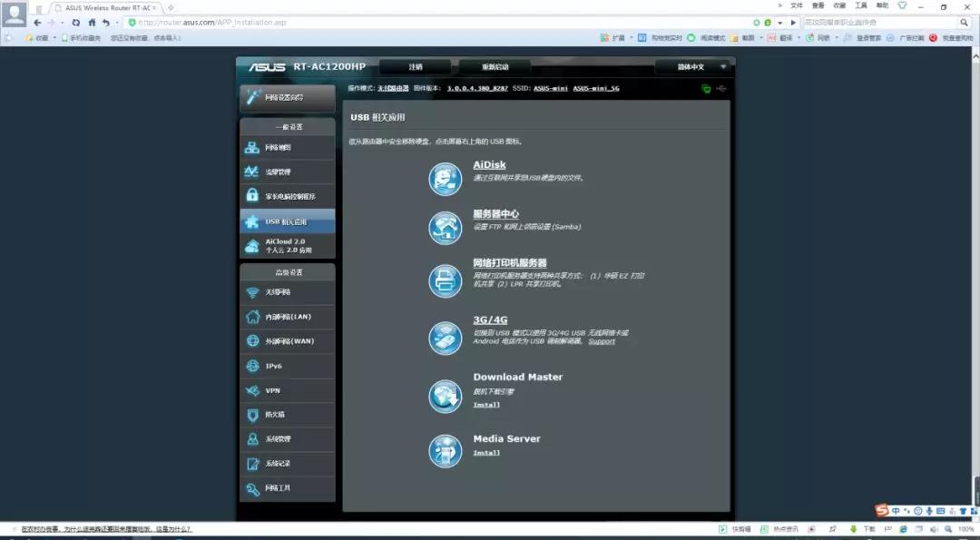
Task: Click the 网络打印机服务器 title link
Action: (510, 263)
